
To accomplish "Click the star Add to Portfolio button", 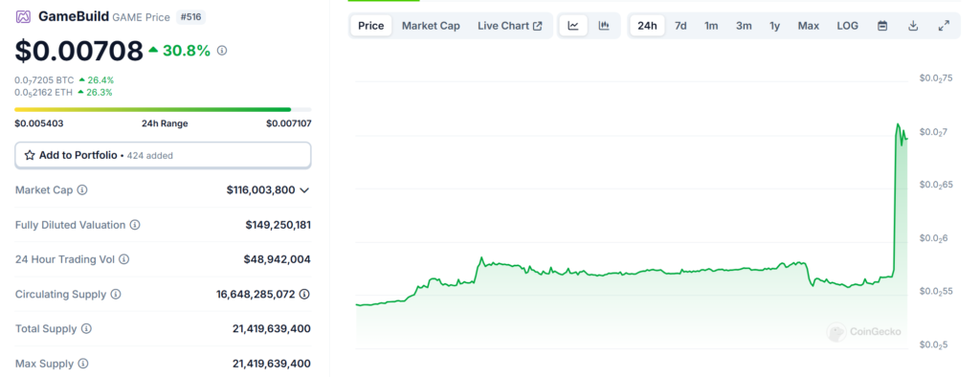I will click(x=163, y=155).
